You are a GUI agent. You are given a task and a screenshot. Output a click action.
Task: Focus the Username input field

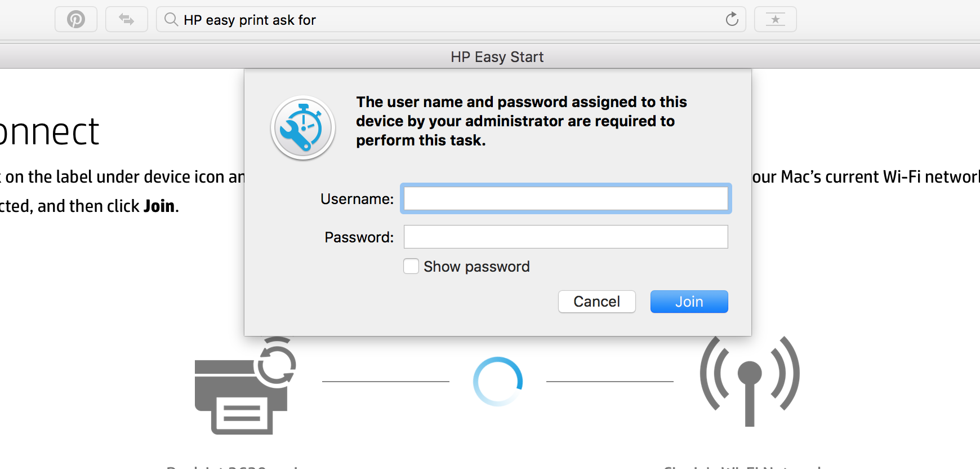pyautogui.click(x=565, y=199)
